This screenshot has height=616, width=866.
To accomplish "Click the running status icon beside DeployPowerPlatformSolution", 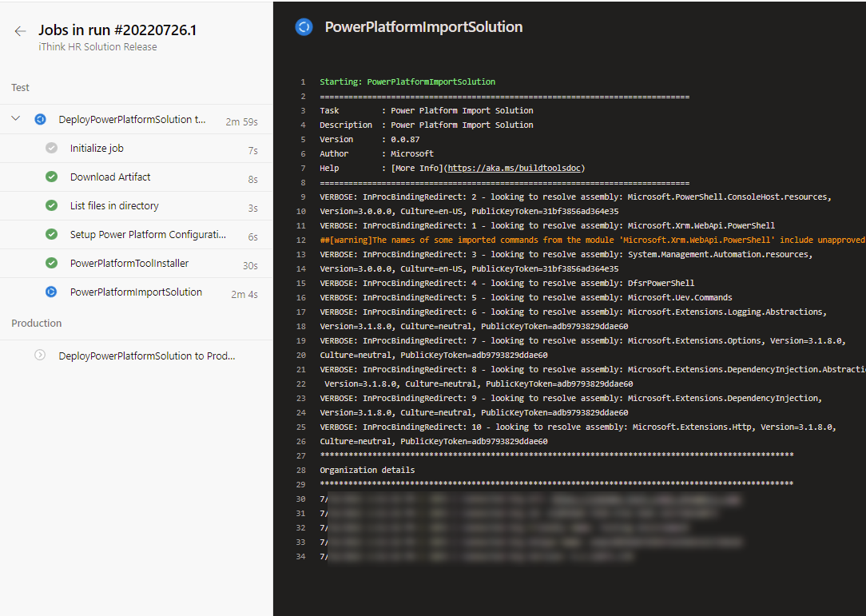I will [40, 120].
